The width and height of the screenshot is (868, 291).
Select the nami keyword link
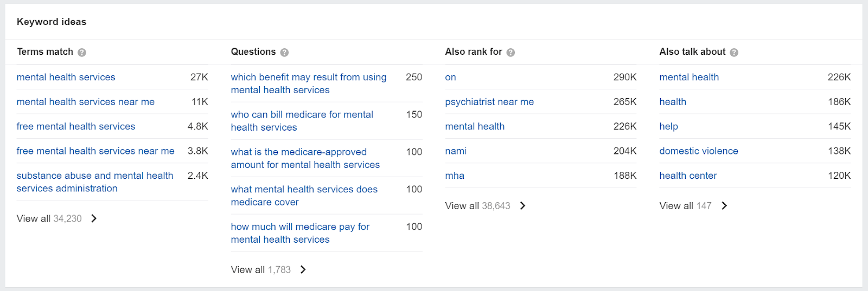pyautogui.click(x=456, y=151)
